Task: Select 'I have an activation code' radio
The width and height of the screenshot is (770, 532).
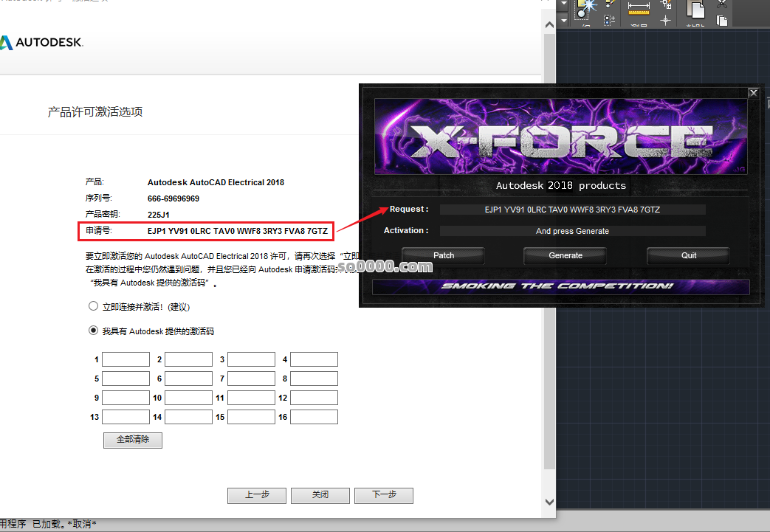Action: coord(93,331)
